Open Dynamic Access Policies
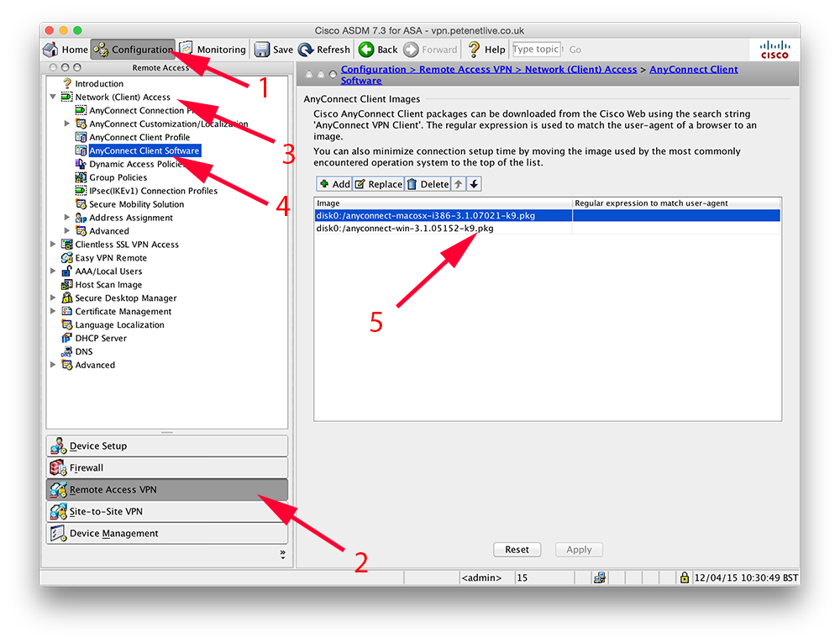 point(137,164)
